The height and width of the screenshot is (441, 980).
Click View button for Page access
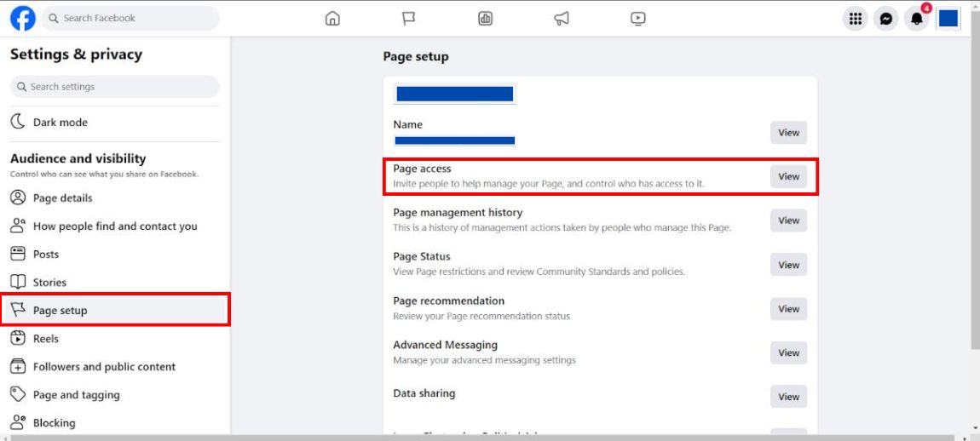click(788, 177)
